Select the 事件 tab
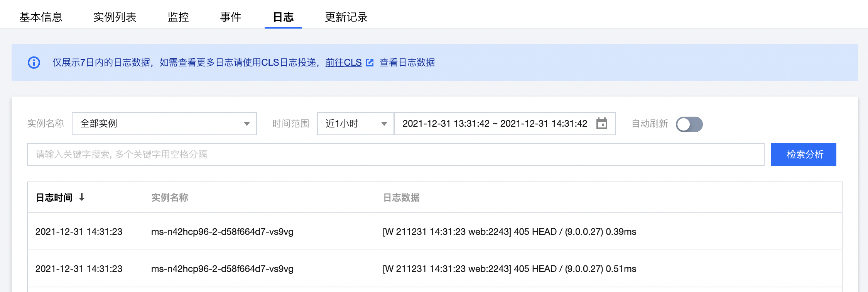This screenshot has height=292, width=868. tap(231, 17)
